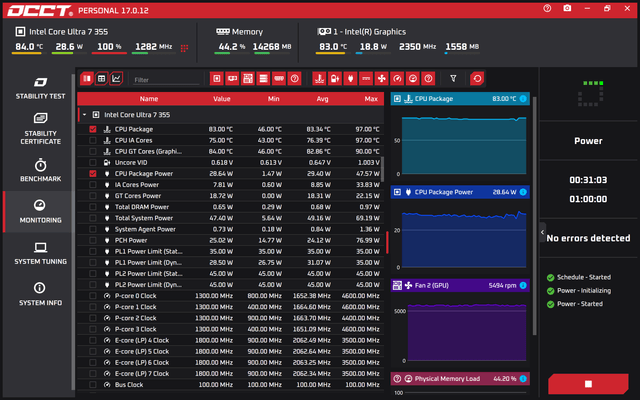
Task: Open info for CPU Package graph
Action: [523, 99]
